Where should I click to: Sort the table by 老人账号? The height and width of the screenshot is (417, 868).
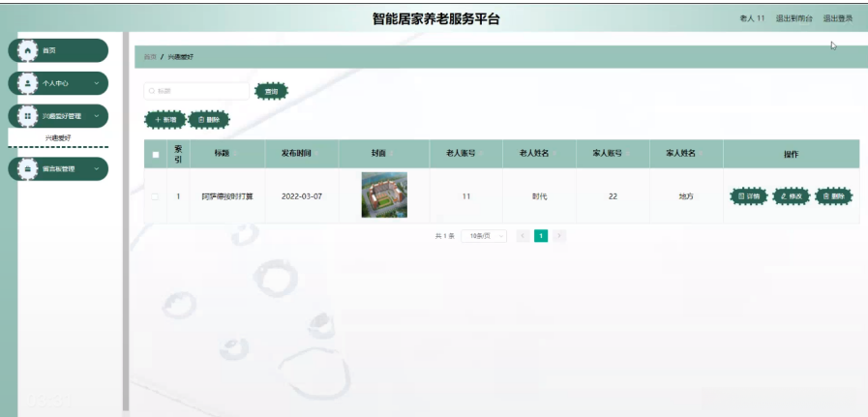pyautogui.click(x=481, y=154)
